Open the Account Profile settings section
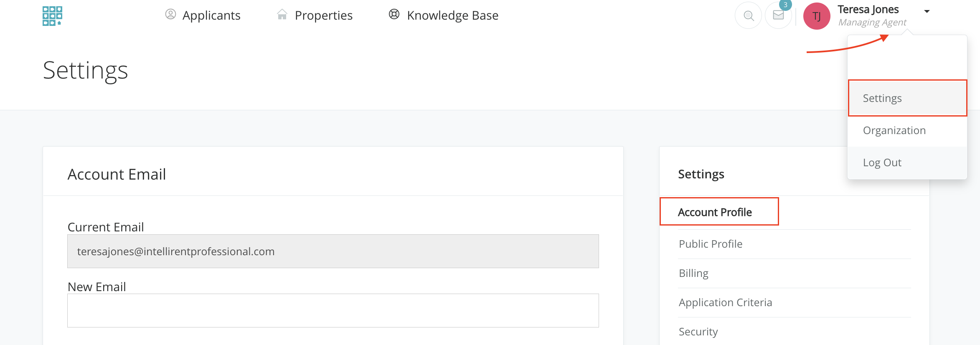Image resolution: width=980 pixels, height=345 pixels. pyautogui.click(x=714, y=212)
